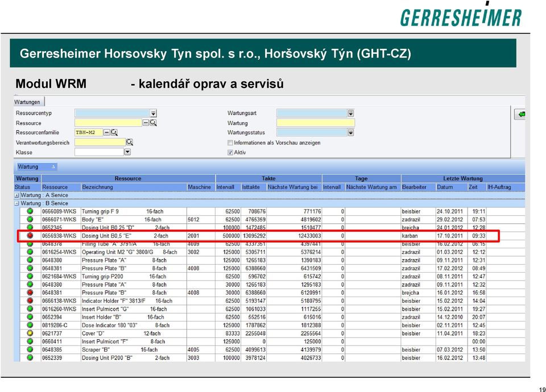Click the Wartung sort button in blue bar
Viewport: 546px width, 392px height.
tap(36, 167)
